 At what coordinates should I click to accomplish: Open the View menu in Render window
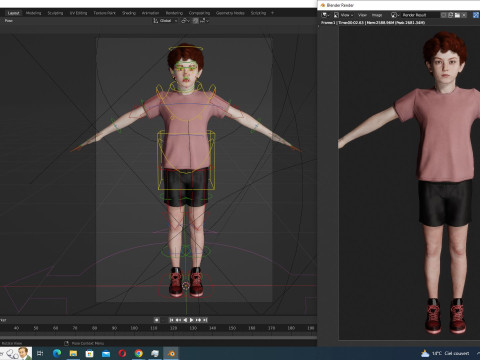362,15
